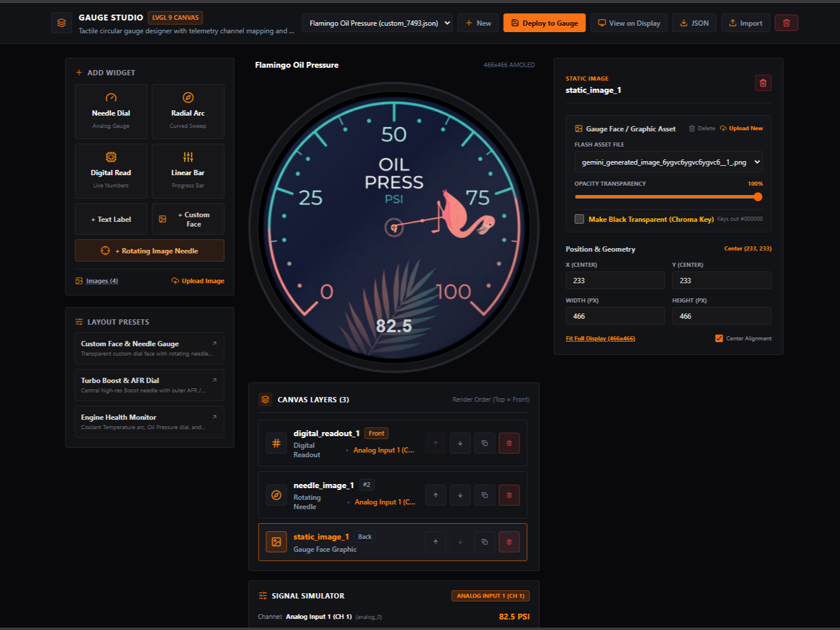
Task: Delete the digital_readout_1 layer
Action: [x=509, y=443]
